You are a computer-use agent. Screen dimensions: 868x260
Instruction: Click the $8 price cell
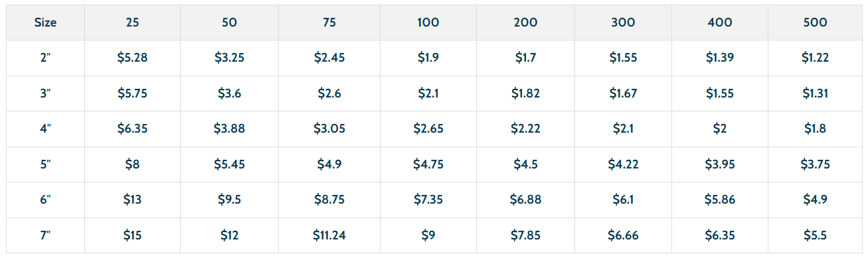[132, 164]
